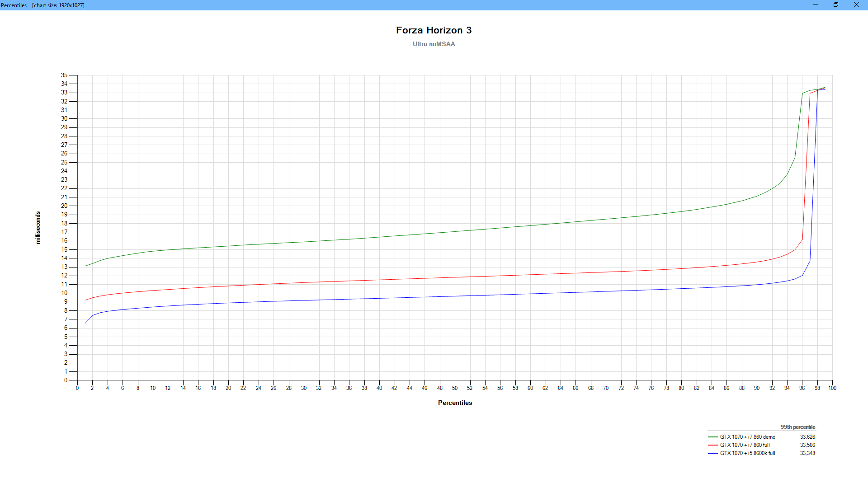Viewport: 868px width, 488px height.
Task: Click the 20 label on y-axis
Action: point(64,206)
